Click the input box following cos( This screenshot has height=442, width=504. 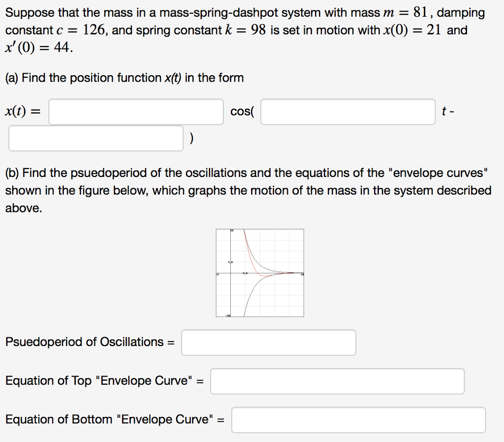pyautogui.click(x=348, y=112)
